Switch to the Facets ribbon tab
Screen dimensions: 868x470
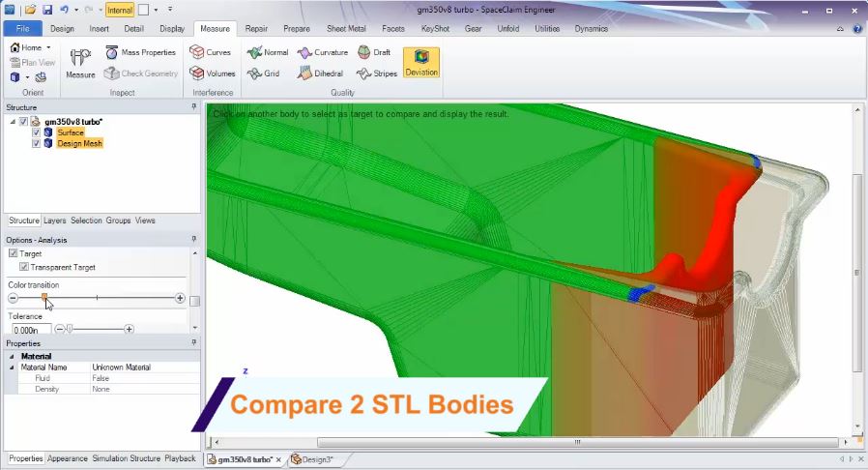(393, 28)
